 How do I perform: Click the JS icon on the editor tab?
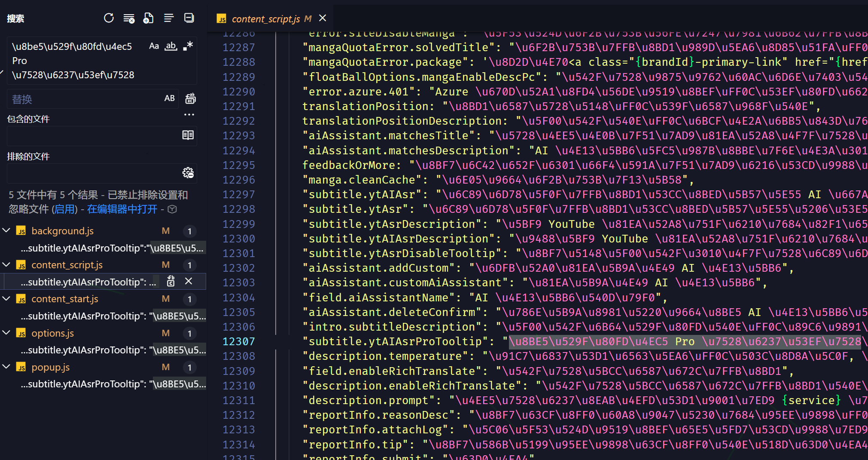[222, 19]
